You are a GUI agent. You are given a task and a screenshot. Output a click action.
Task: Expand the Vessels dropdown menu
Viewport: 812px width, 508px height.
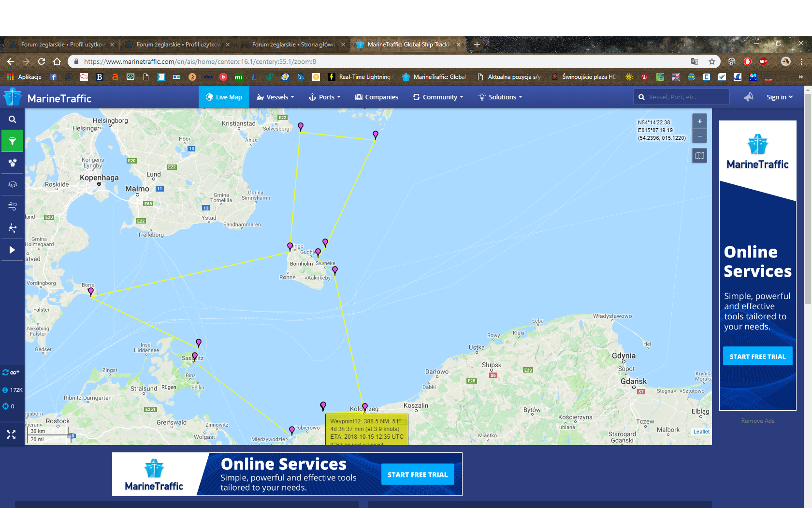275,97
